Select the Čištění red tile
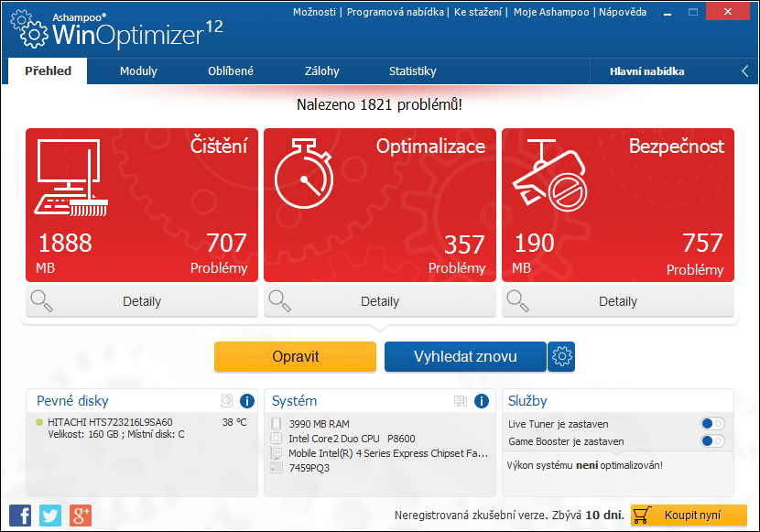Screen dimensions: 760x532 pyautogui.click(x=142, y=205)
